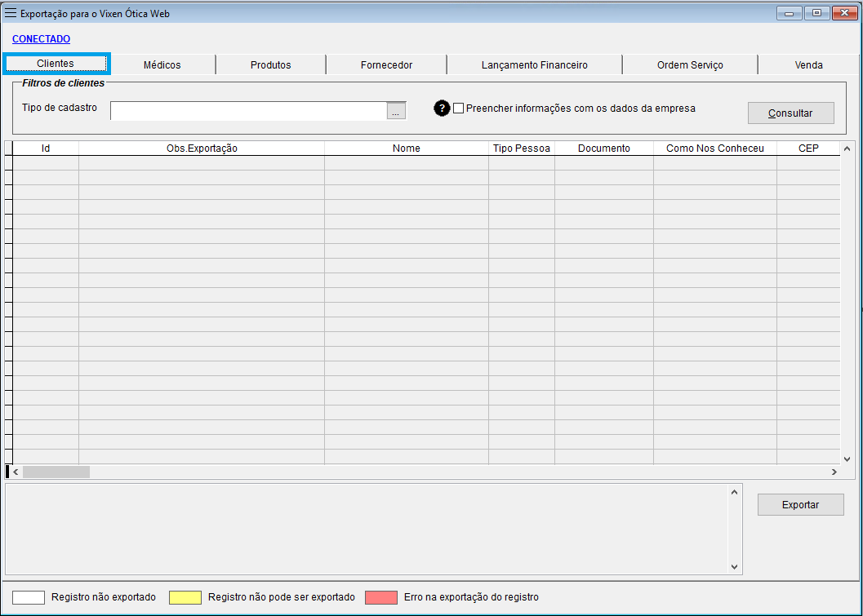Screen dimensions: 863x616
Task: Click the Tipo de cadastro input field
Action: tap(248, 111)
